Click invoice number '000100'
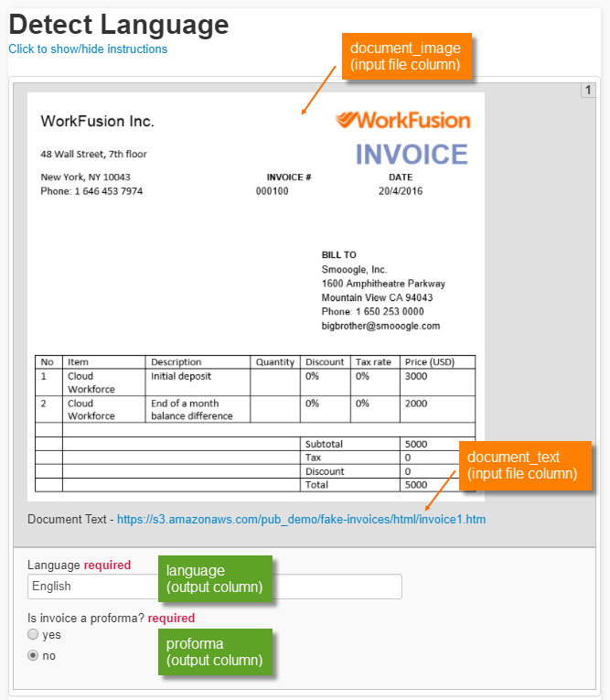The height and width of the screenshot is (700, 610). pyautogui.click(x=272, y=191)
